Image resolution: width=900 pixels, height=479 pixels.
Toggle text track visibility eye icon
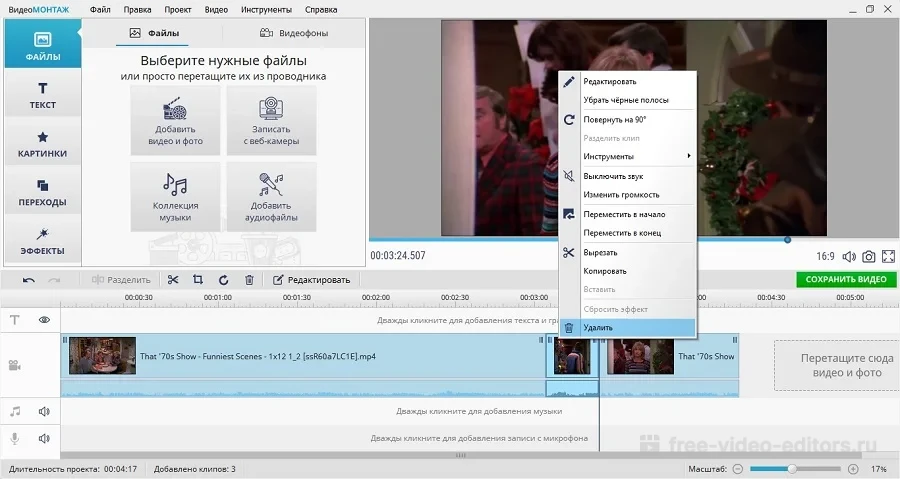point(44,320)
